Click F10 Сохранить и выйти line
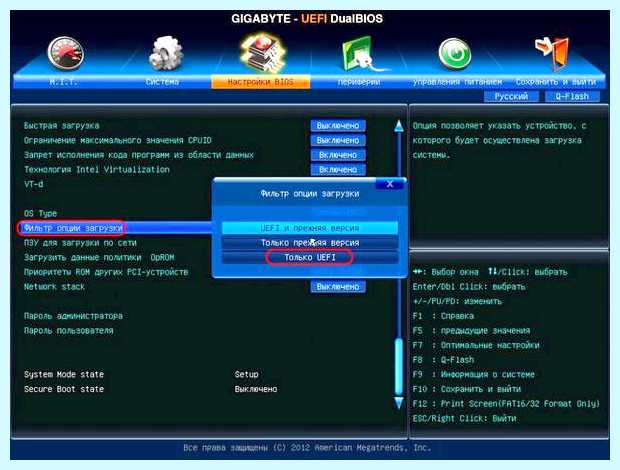The width and height of the screenshot is (620, 470). point(467,389)
